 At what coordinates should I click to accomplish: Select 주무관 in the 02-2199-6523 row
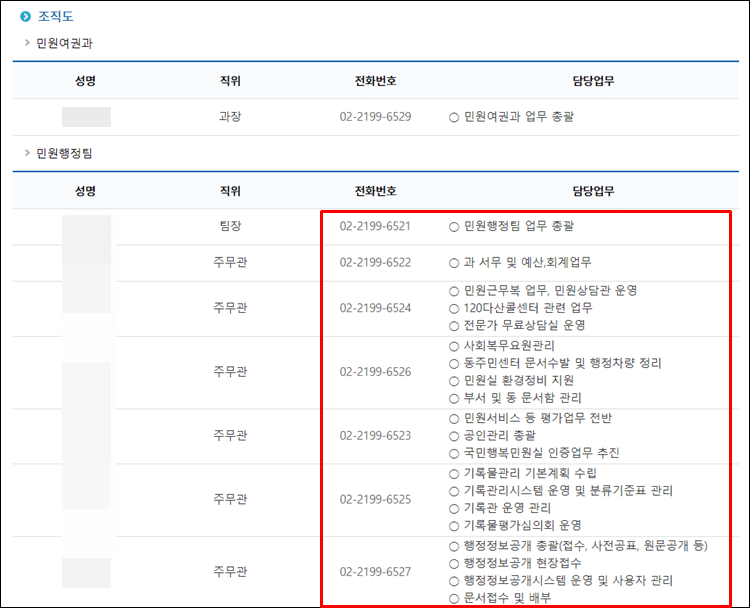[230, 436]
